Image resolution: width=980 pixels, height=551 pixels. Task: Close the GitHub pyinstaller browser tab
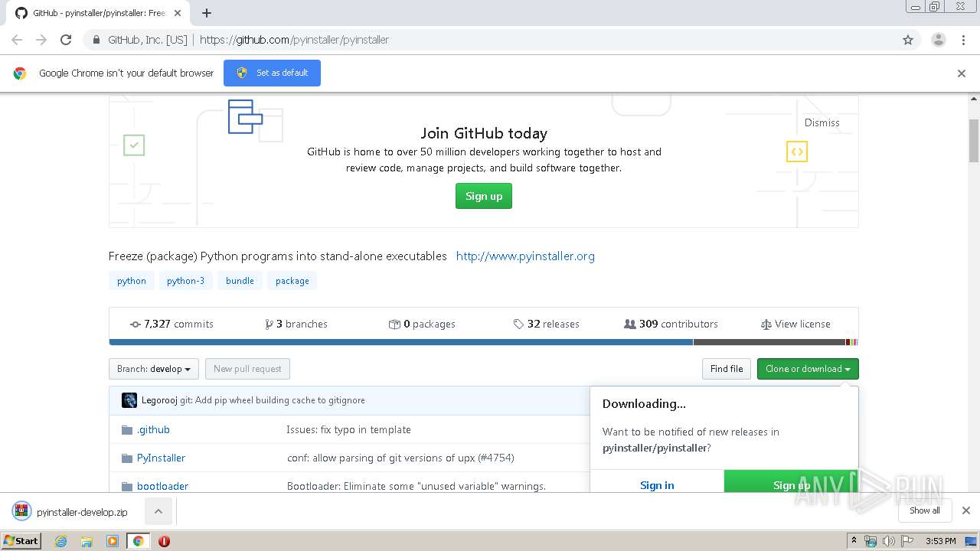pyautogui.click(x=178, y=13)
